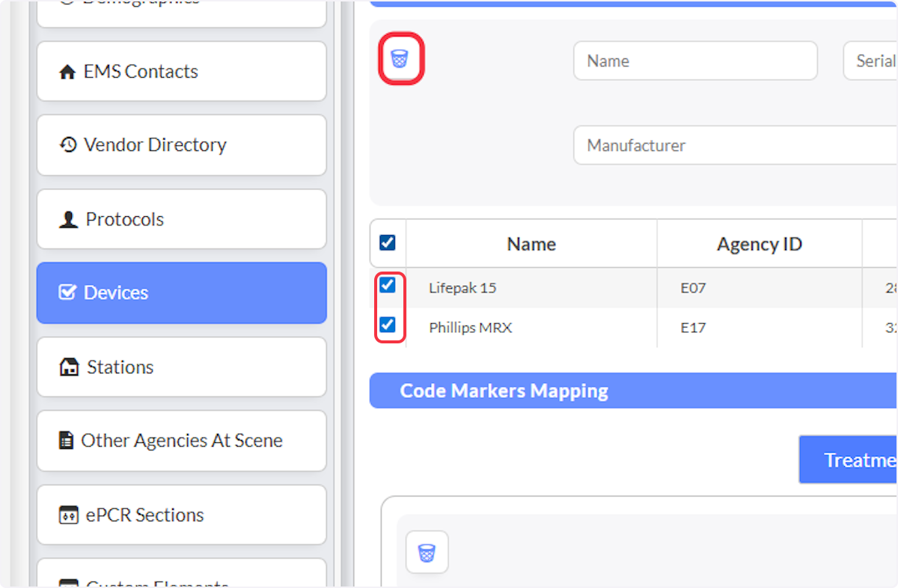The height and width of the screenshot is (588, 898).
Task: Click the home icon beside EMS Contacts
Action: (x=67, y=72)
